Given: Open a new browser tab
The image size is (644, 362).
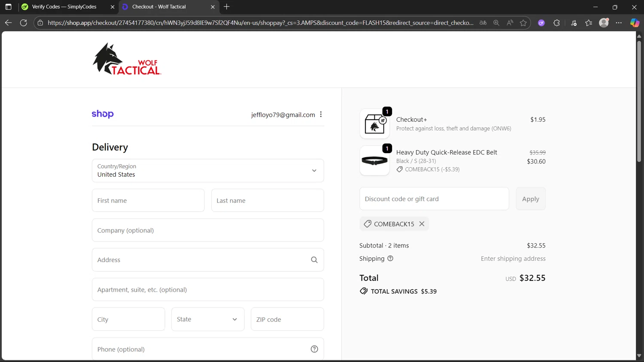Looking at the screenshot, I should (227, 7).
